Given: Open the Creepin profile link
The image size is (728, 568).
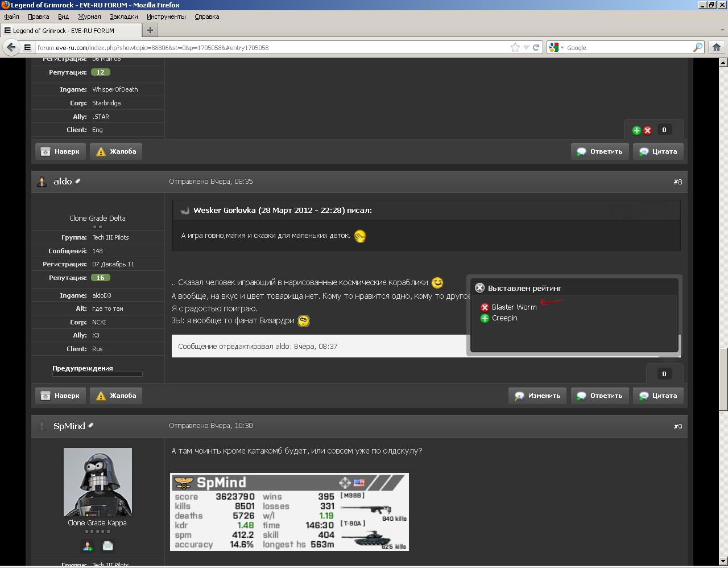Looking at the screenshot, I should pyautogui.click(x=504, y=318).
